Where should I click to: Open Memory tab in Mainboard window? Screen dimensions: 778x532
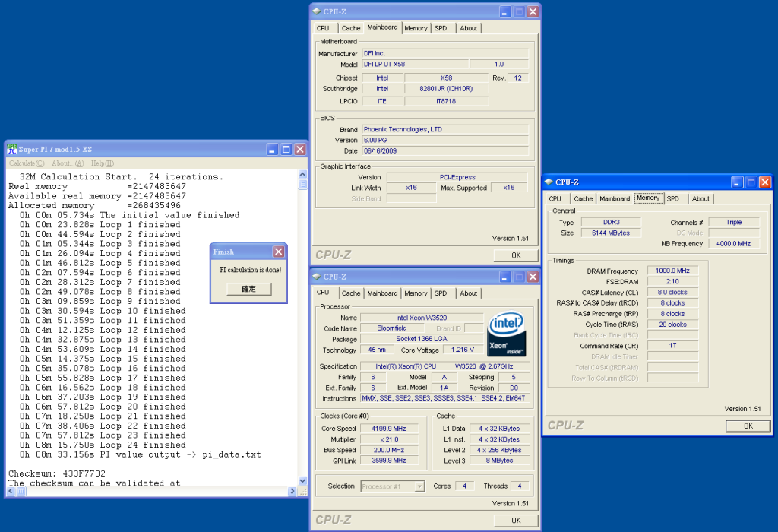click(x=416, y=28)
